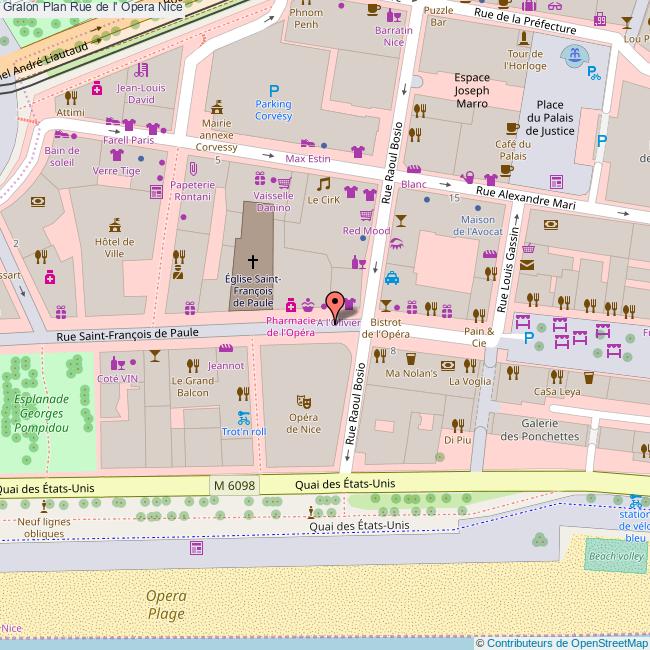Image resolution: width=650 pixels, height=650 pixels.
Task: Click the Rue Alexandre Mari street label
Action: [526, 198]
